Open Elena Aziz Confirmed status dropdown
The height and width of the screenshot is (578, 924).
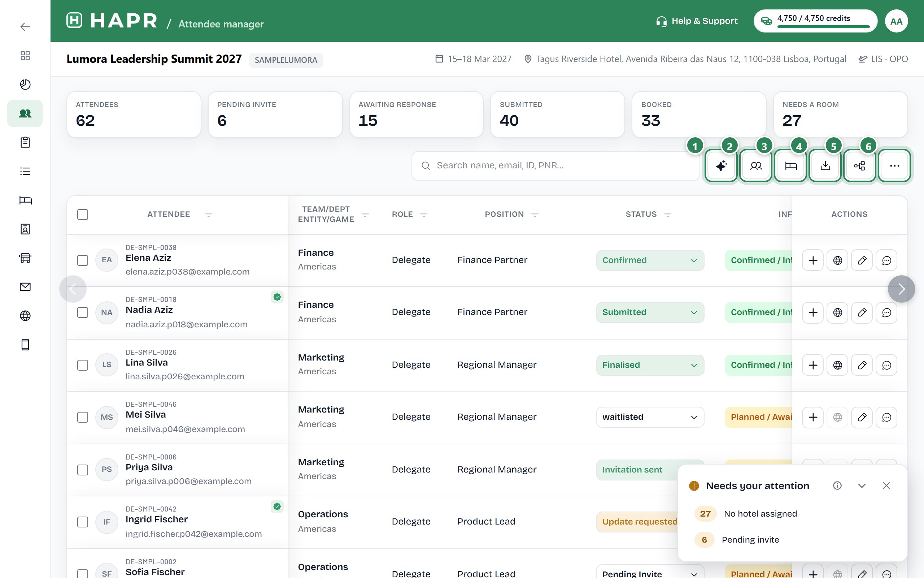tap(650, 260)
